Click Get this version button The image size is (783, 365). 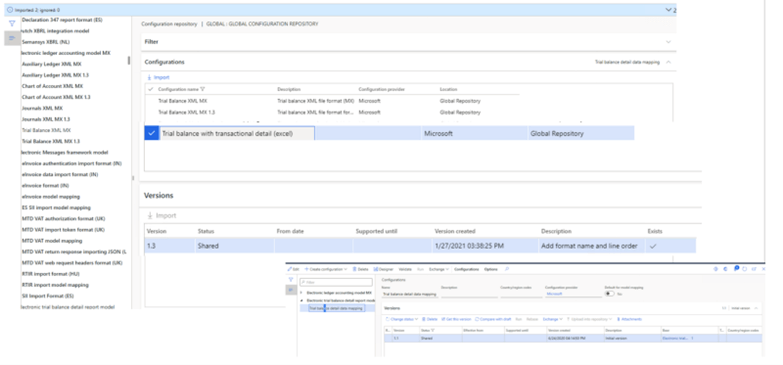coord(456,319)
